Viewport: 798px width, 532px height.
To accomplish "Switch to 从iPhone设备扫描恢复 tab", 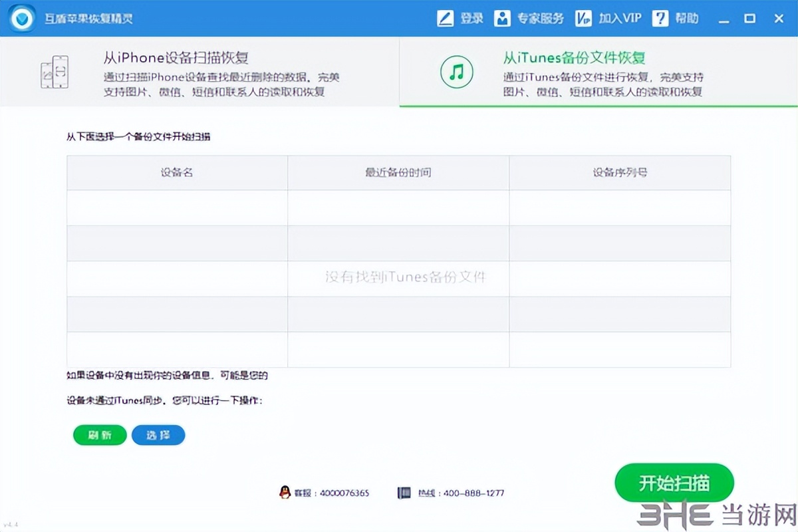I will tap(199, 72).
